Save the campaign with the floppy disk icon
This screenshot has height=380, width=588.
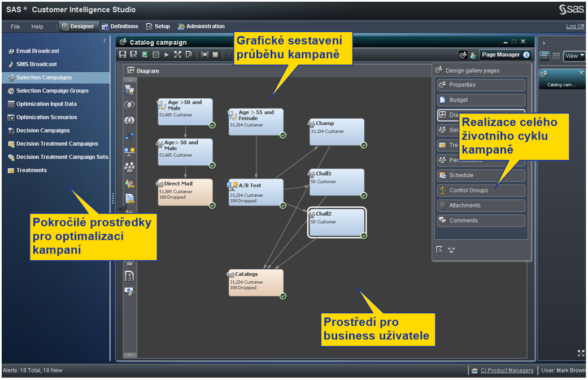123,55
